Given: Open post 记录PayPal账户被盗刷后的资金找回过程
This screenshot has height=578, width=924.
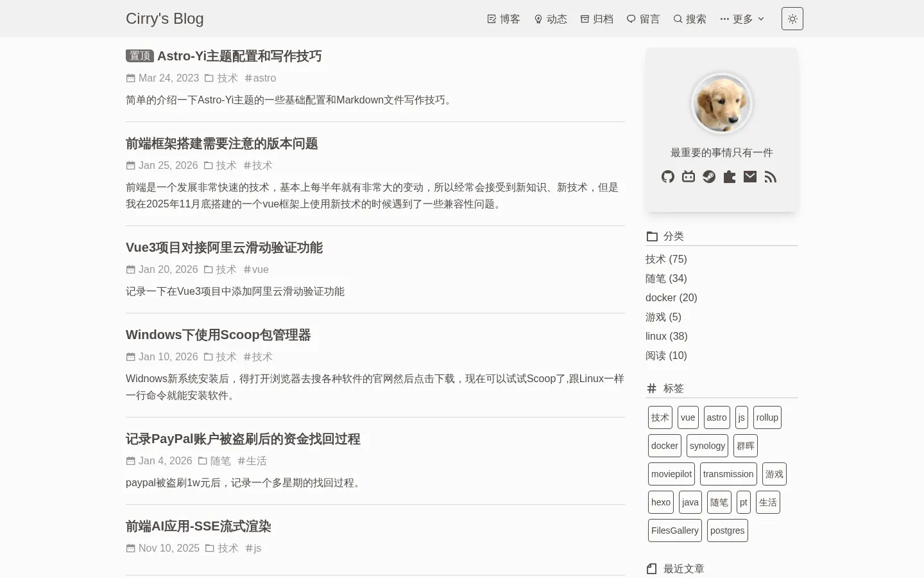Looking at the screenshot, I should point(243,439).
